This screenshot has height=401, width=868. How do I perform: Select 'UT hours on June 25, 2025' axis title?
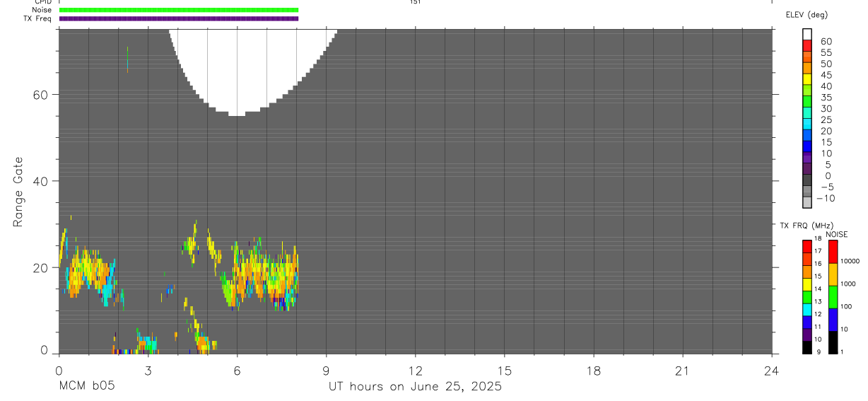click(415, 386)
